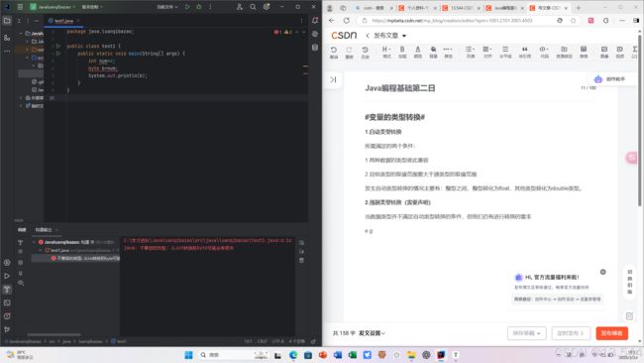Open IntelliJ settings gear in title bar
Image resolution: width=644 pixels, height=363 pixels.
(267, 7)
